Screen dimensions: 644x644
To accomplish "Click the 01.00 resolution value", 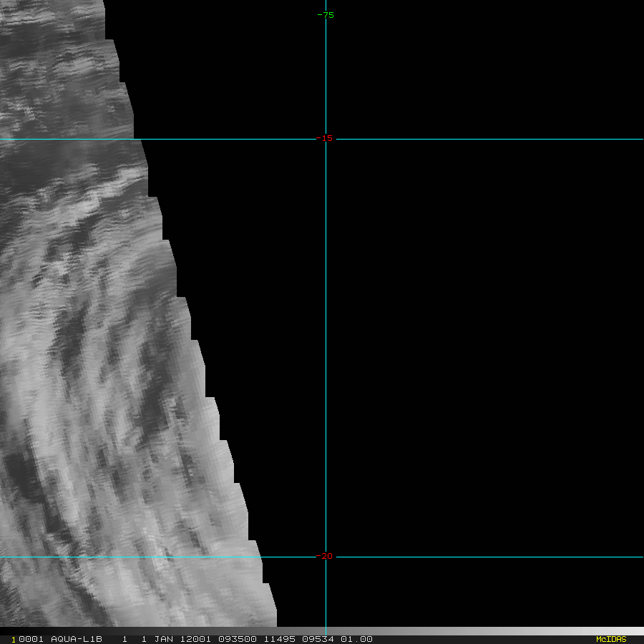I will 356,639.
